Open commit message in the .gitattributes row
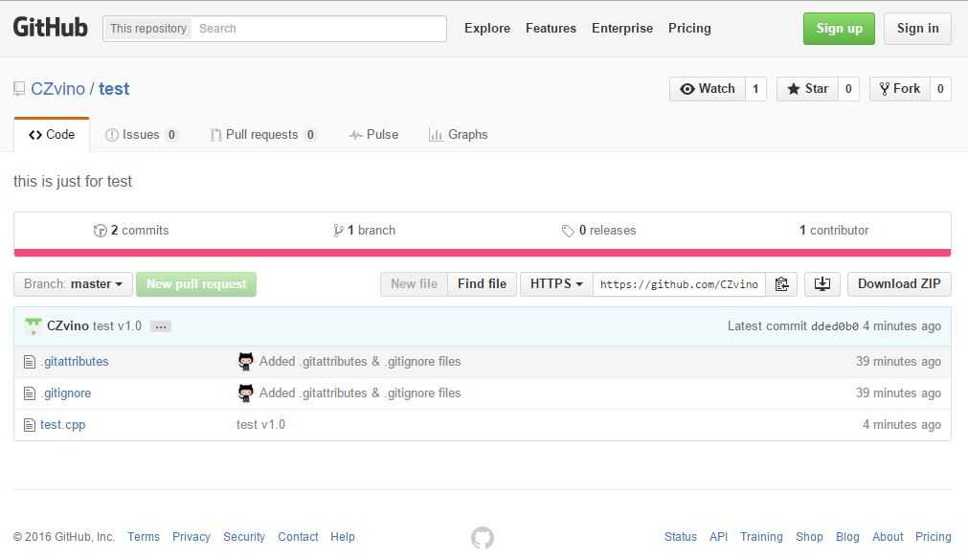968x560 pixels. (x=360, y=362)
